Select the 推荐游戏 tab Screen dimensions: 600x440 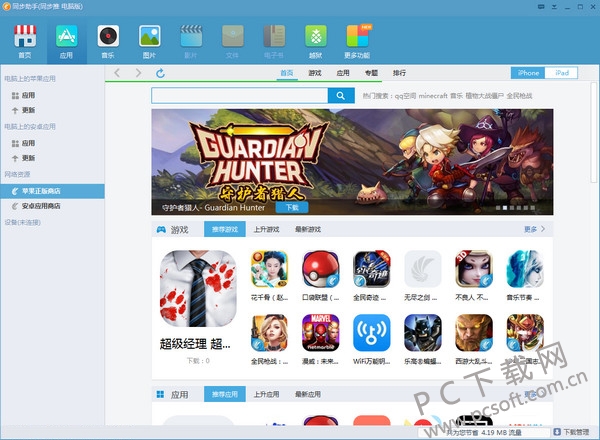click(x=225, y=229)
